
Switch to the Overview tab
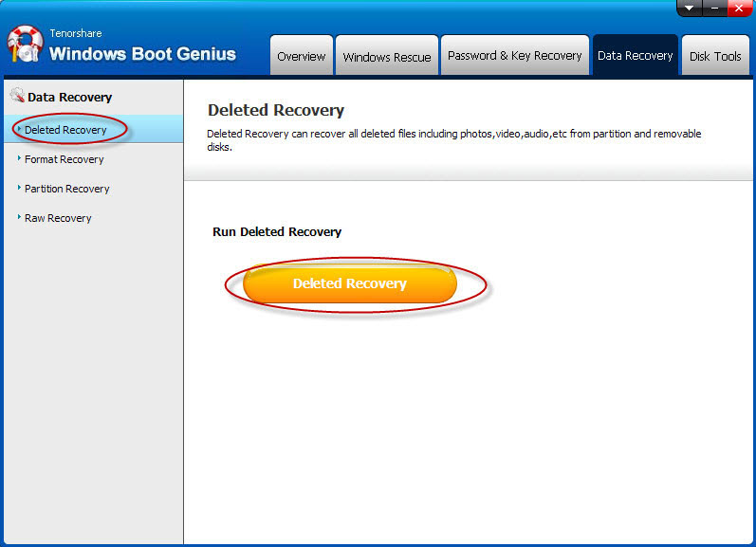tap(302, 56)
